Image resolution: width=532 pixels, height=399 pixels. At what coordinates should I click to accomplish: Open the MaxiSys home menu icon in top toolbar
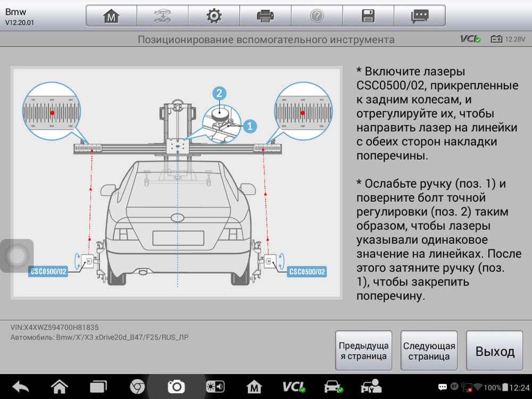(111, 16)
